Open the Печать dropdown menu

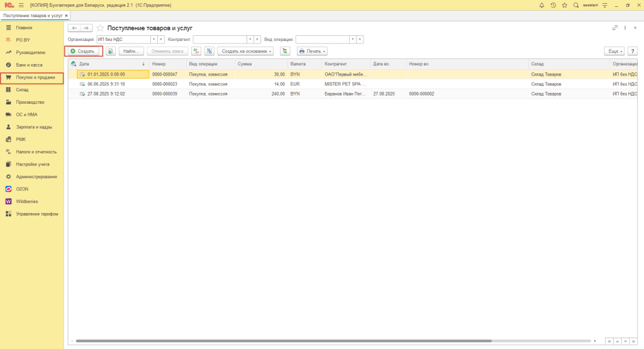312,51
